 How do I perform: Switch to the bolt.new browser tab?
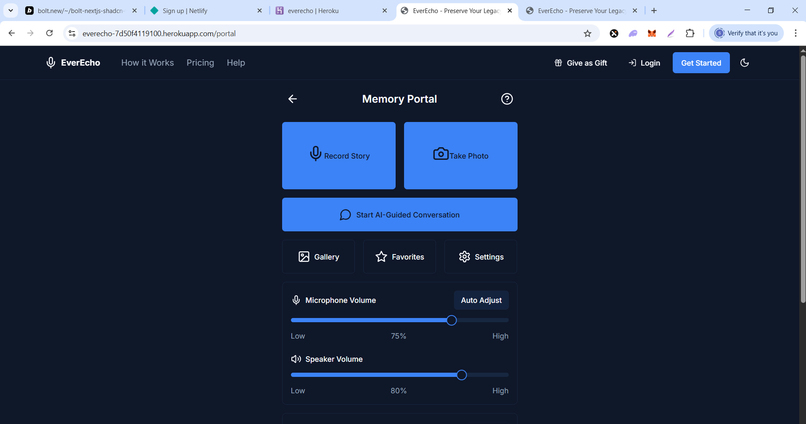click(x=80, y=10)
